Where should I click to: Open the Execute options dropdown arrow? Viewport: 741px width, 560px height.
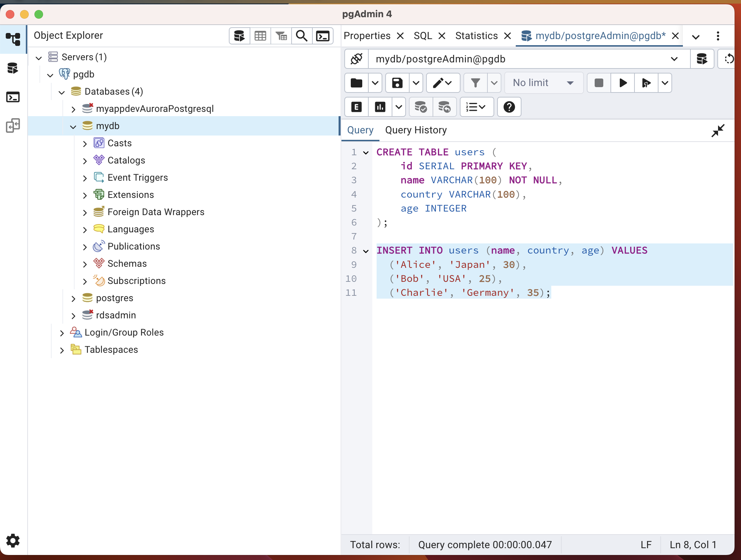(665, 83)
